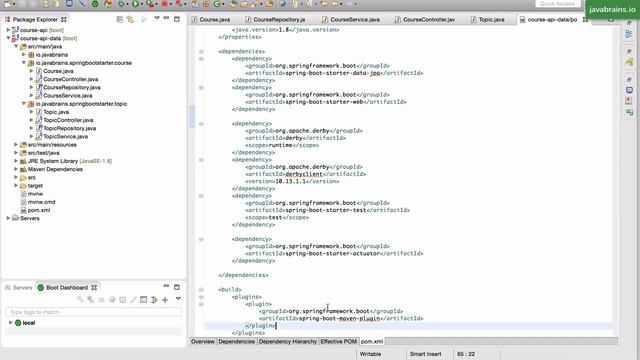
Task: Click the 'Type tags to match' filter field
Action: (93, 312)
